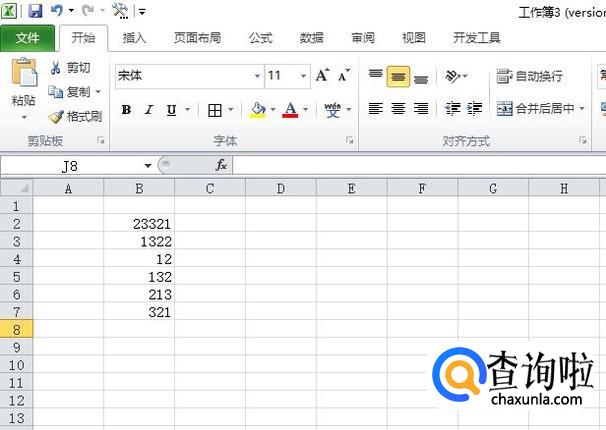Switch to the 开发工具 tab
The width and height of the screenshot is (606, 430).
coord(477,38)
